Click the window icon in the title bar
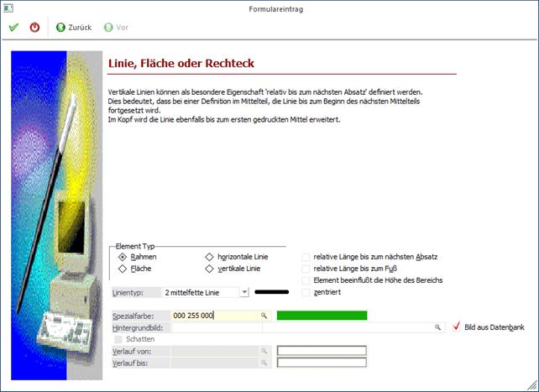 pyautogui.click(x=8, y=8)
